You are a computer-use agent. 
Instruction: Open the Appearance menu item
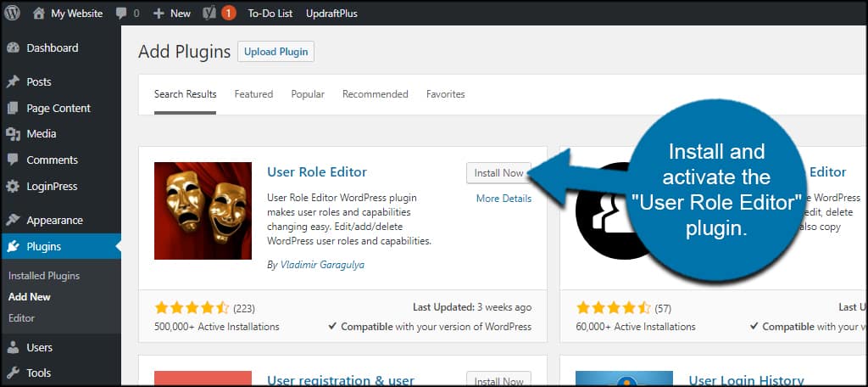coord(55,220)
